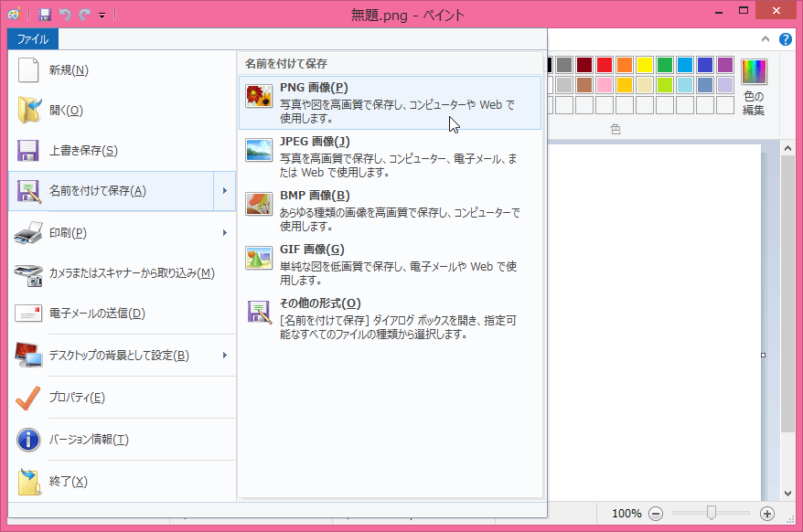Click the printer icon for 印刷

coord(28,233)
